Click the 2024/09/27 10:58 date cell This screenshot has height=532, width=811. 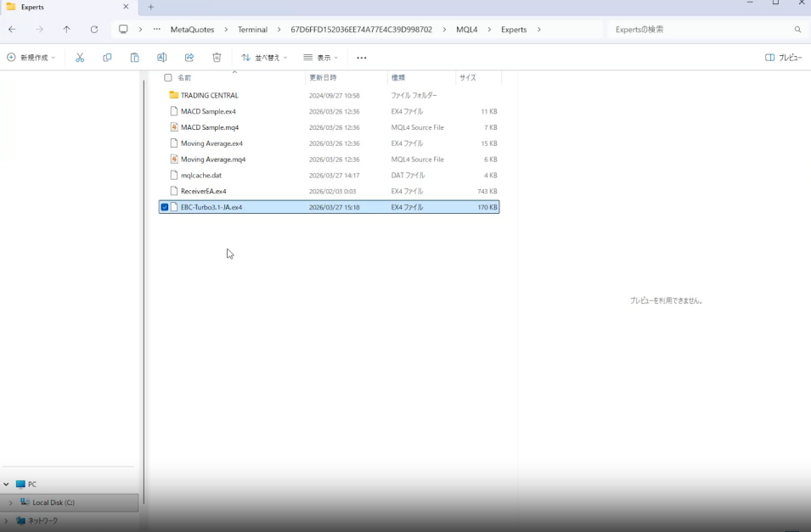(334, 96)
